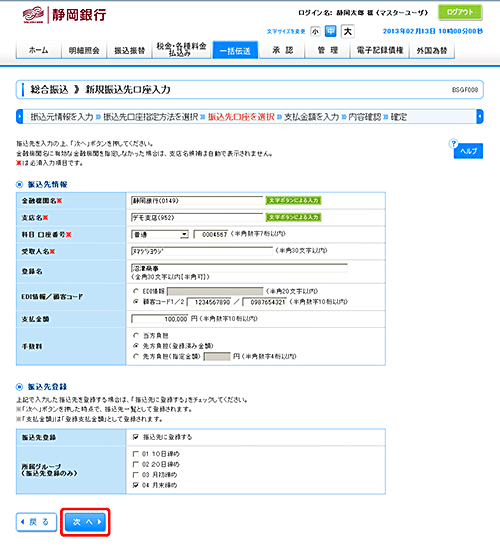
Task: Open the 振込振替 tab
Action: point(129,50)
